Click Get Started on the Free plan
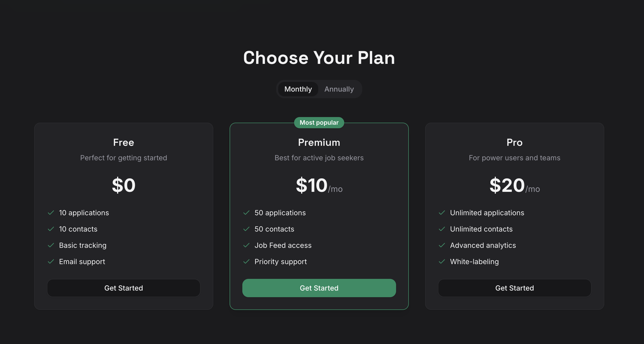The height and width of the screenshot is (344, 644). (123, 288)
